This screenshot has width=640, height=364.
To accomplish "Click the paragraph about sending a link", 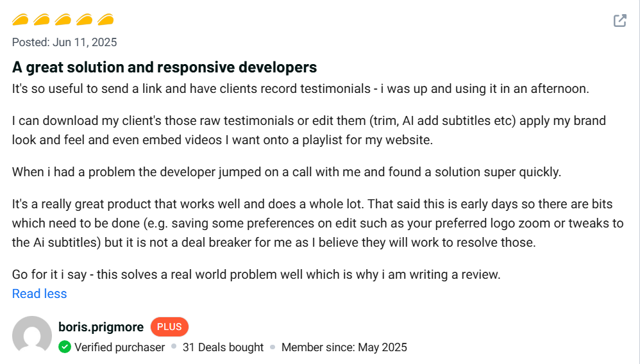I will (x=300, y=88).
